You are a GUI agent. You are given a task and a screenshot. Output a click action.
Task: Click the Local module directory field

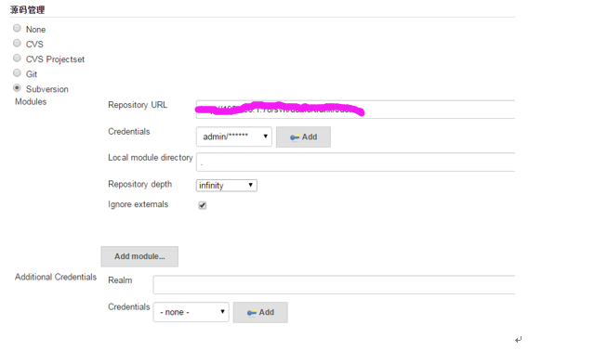click(355, 162)
